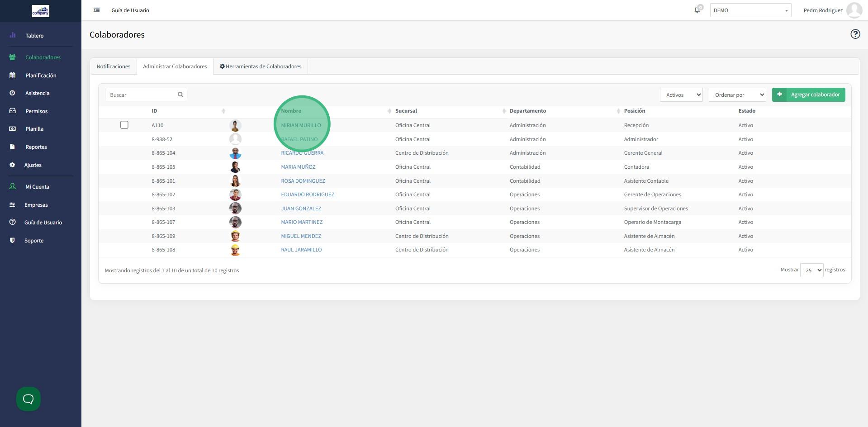Open EDUARDO RODRIGUEZ collaborator link

(x=308, y=195)
